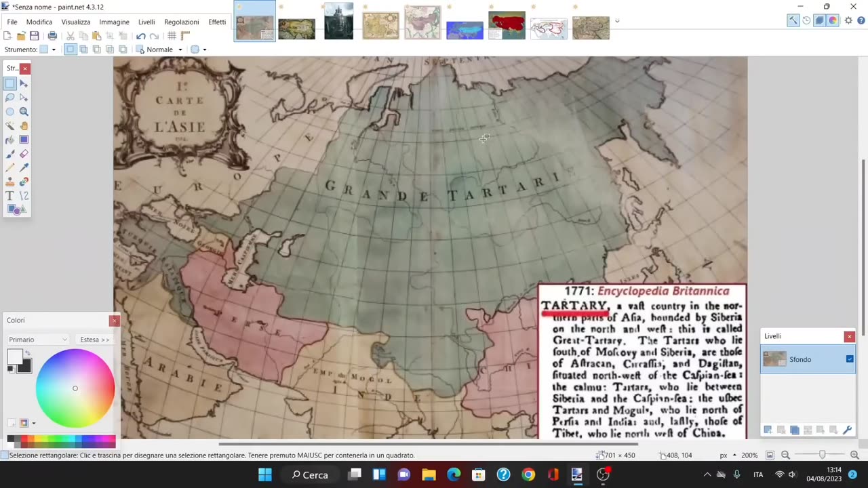Image resolution: width=868 pixels, height=488 pixels.
Task: Click the Estesa >> button
Action: click(94, 340)
